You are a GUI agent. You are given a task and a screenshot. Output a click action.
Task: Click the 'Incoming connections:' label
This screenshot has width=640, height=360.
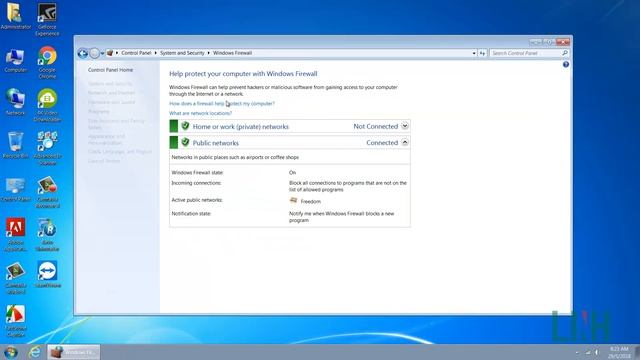[x=196, y=183]
